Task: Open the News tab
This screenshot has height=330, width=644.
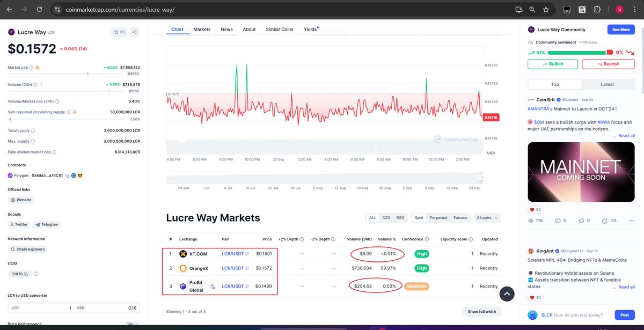Action: 226,30
